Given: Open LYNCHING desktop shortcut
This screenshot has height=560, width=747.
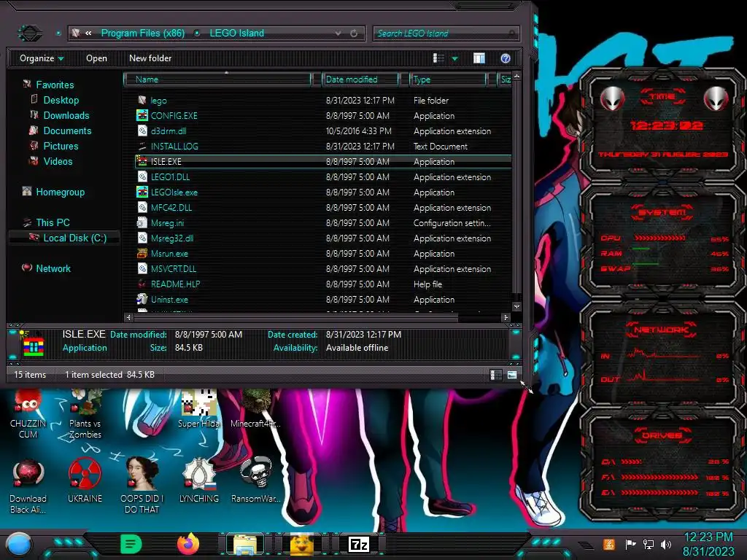Looking at the screenshot, I should pos(198,481).
